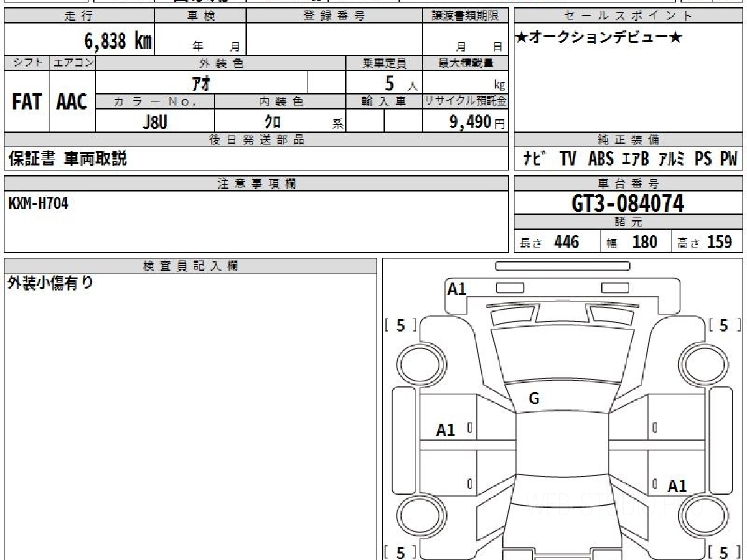Click the width value 幅 180

tap(632, 242)
